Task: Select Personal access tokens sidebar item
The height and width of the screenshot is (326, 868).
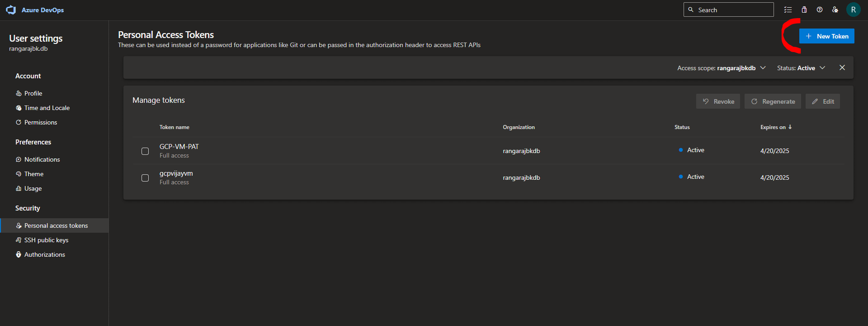Action: 54,225
